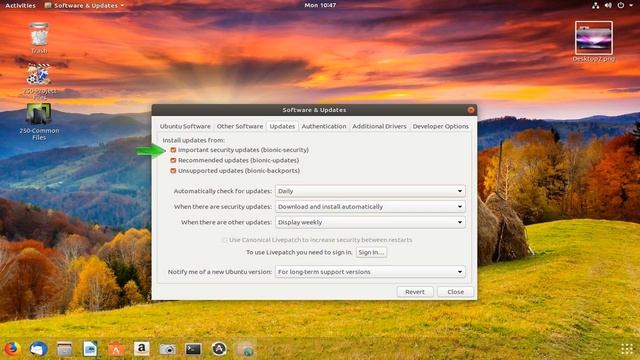This screenshot has height=360, width=640.
Task: Open the Additional Drivers tab
Action: click(x=379, y=127)
